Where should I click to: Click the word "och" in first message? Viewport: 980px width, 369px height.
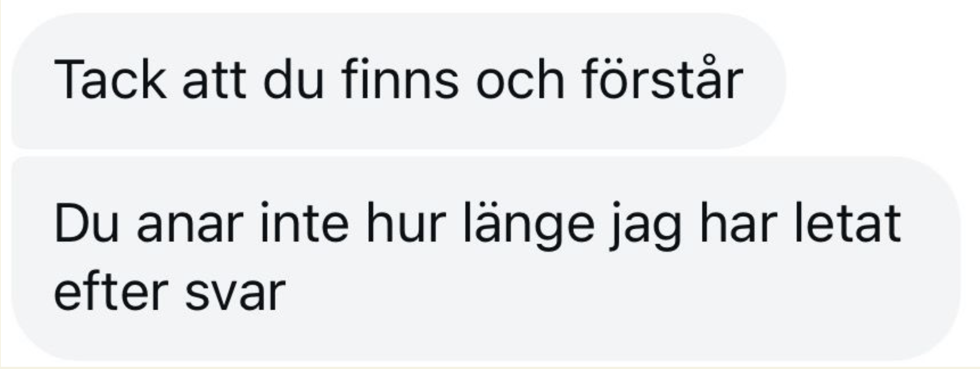coord(520,79)
